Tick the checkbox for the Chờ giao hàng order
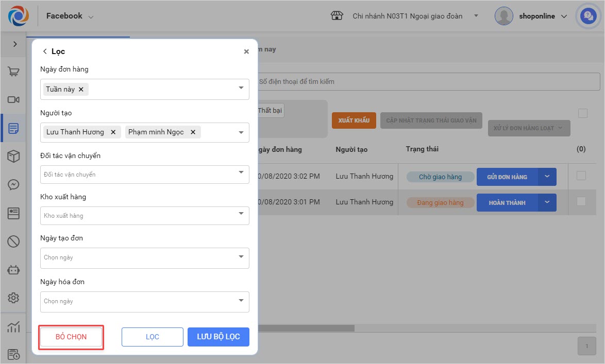The height and width of the screenshot is (364, 605). 581,176
